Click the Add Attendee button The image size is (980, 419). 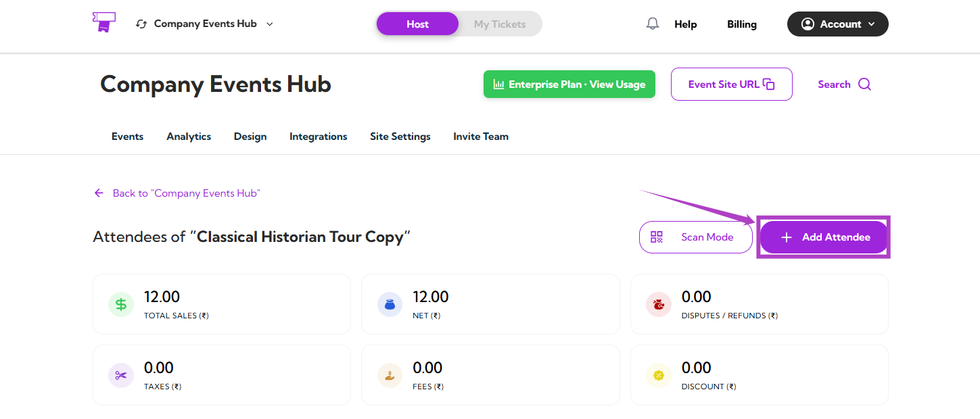(x=822, y=237)
